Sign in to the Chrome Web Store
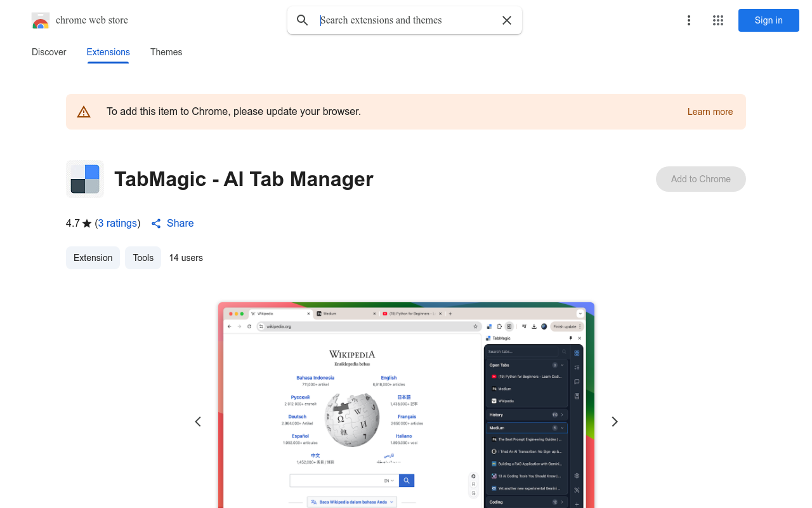 coord(769,20)
